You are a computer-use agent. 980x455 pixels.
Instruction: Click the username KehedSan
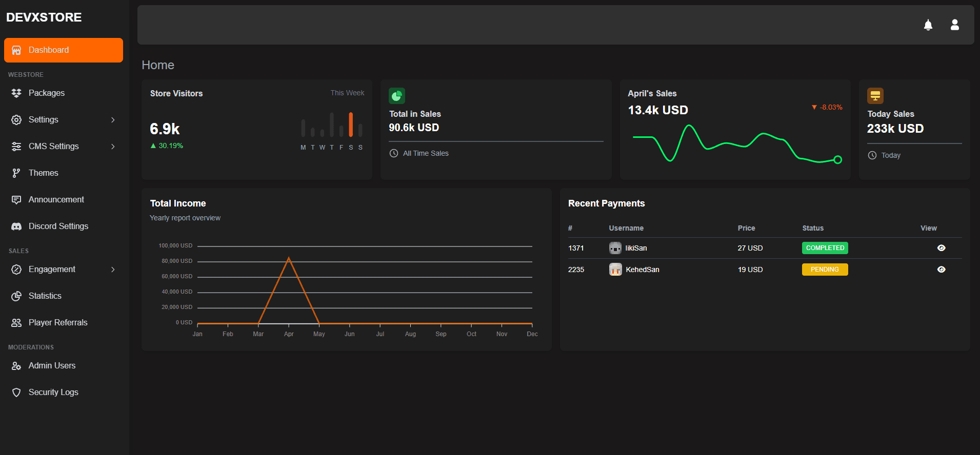(643, 270)
